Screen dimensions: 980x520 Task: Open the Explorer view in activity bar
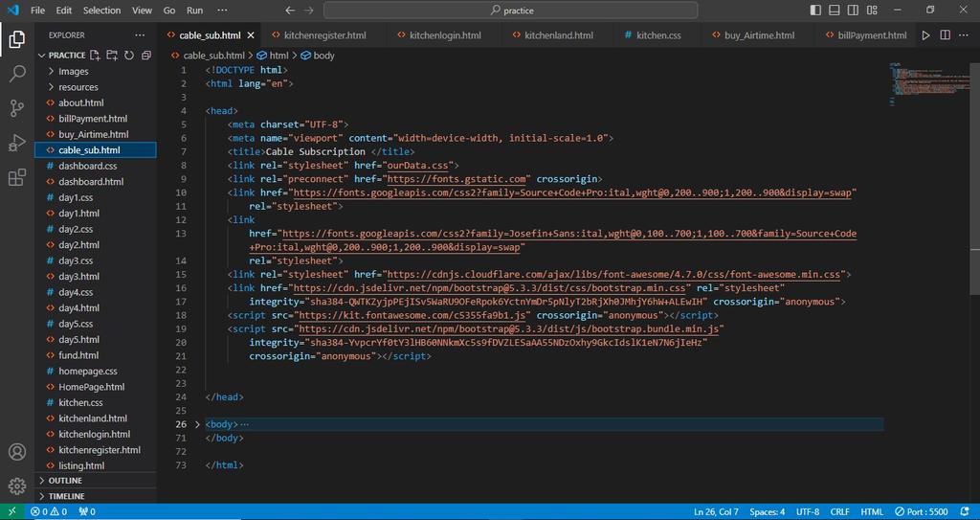tap(17, 39)
